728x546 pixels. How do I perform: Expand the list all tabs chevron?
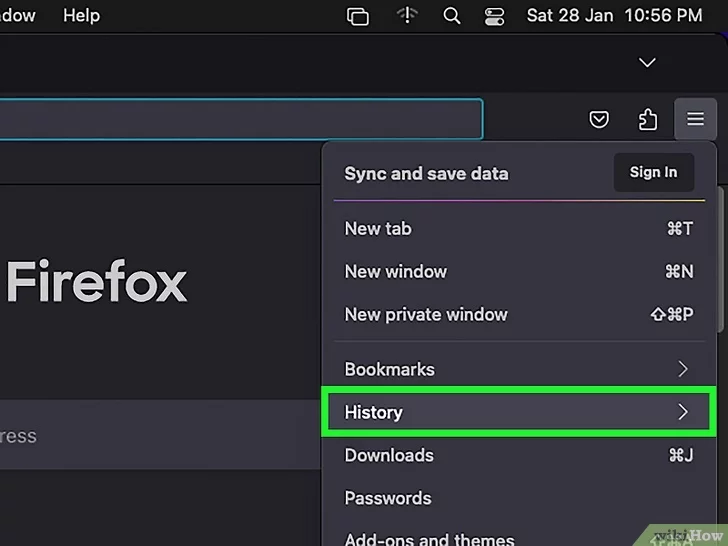647,62
